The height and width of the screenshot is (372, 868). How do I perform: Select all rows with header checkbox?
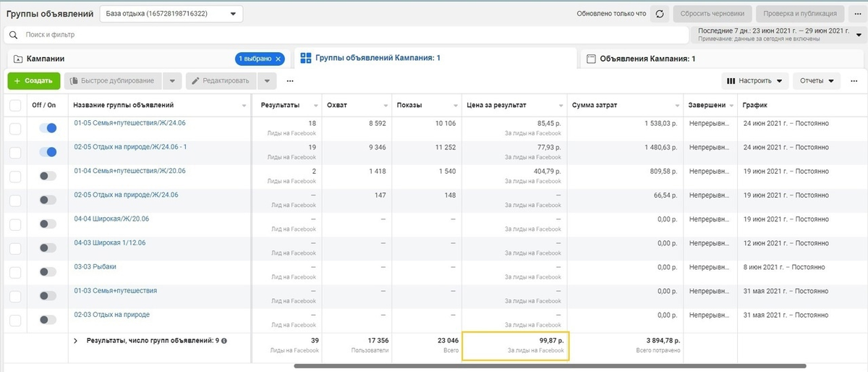point(15,105)
